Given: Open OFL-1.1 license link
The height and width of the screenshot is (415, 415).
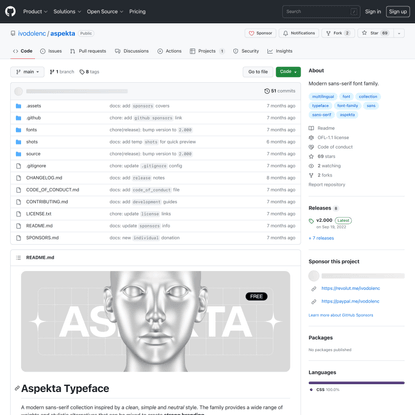Looking at the screenshot, I should tap(329, 137).
